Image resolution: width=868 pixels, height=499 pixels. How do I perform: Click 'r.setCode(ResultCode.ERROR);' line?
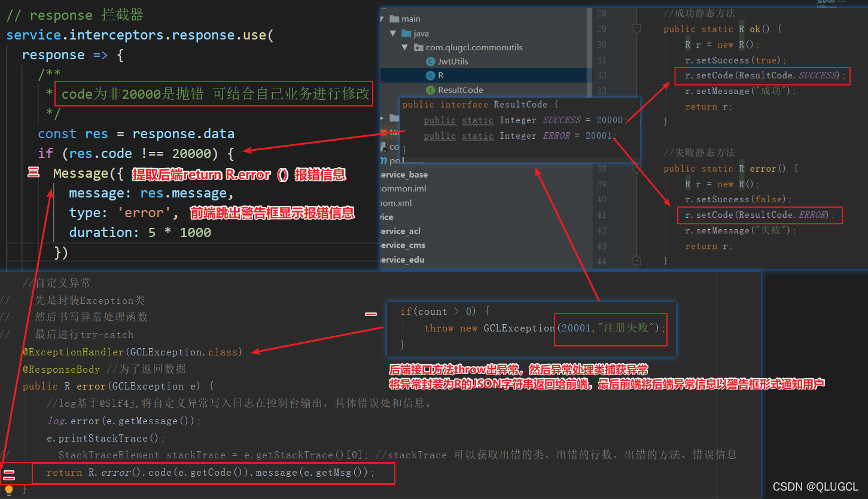coord(760,215)
